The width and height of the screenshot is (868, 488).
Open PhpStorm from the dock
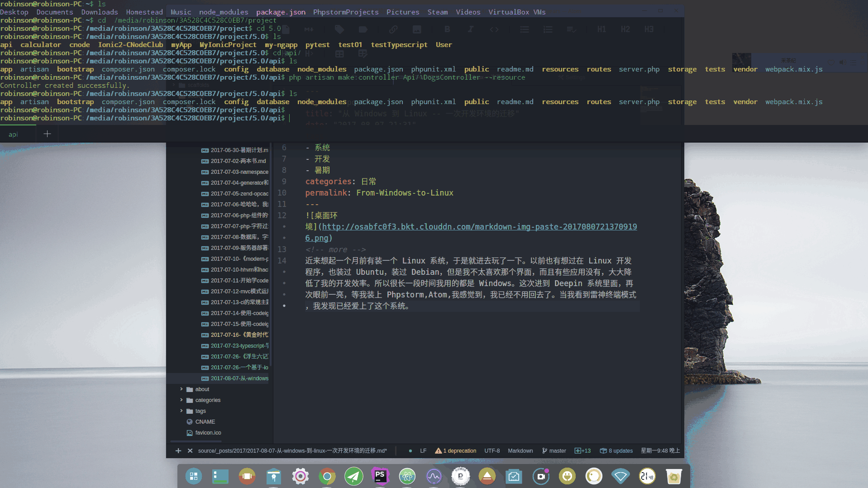[x=380, y=476]
